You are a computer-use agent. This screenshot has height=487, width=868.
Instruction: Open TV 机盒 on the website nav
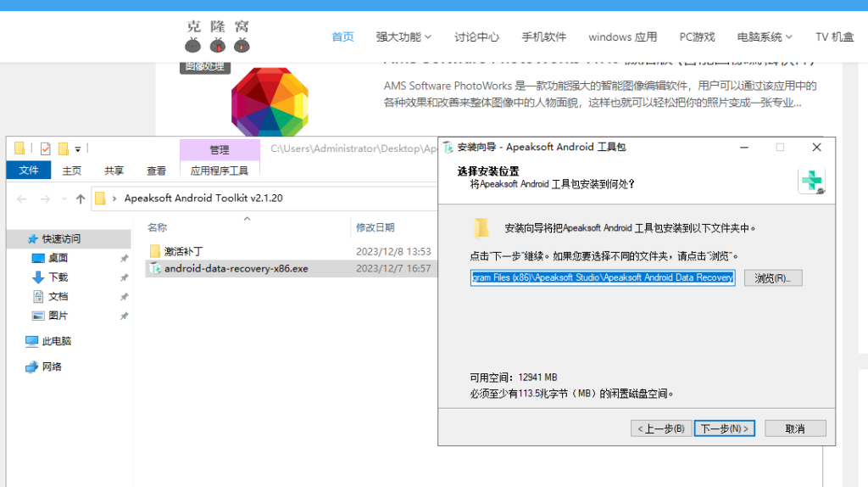[x=834, y=37]
